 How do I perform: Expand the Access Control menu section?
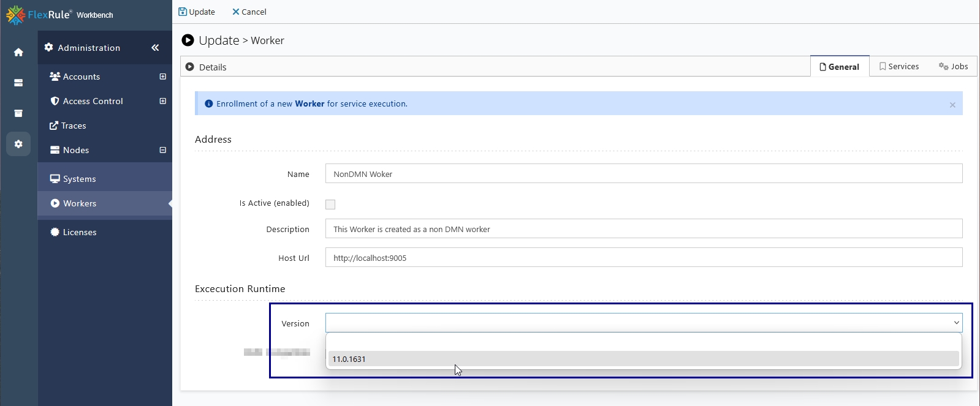163,101
